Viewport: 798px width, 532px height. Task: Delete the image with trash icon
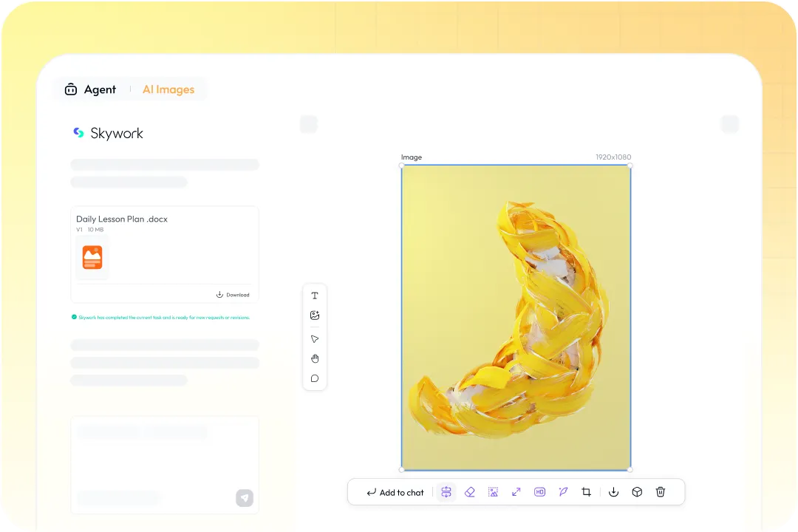click(x=661, y=492)
